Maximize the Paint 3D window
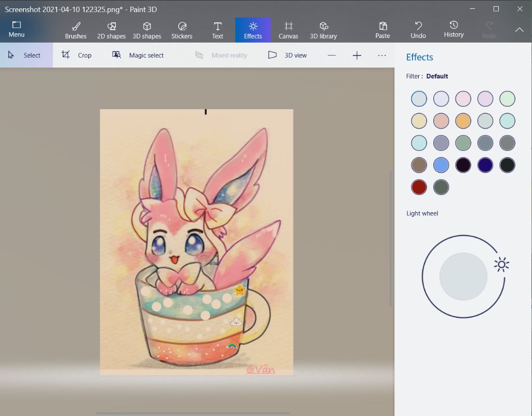532x416 pixels. [496, 9]
